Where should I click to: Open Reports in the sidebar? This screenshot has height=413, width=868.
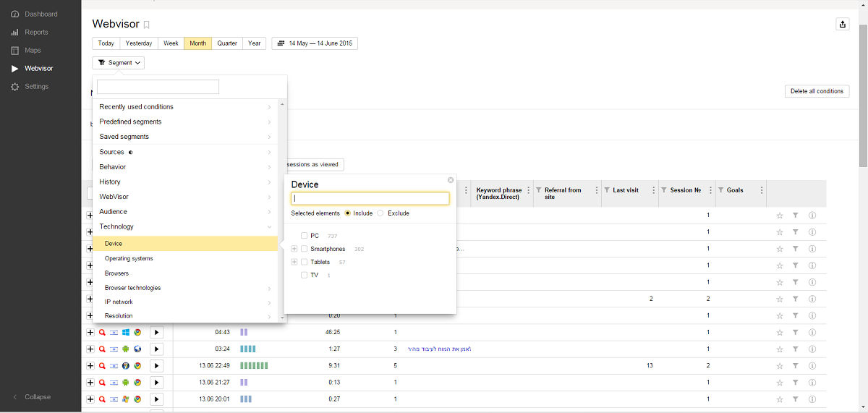pyautogui.click(x=36, y=32)
